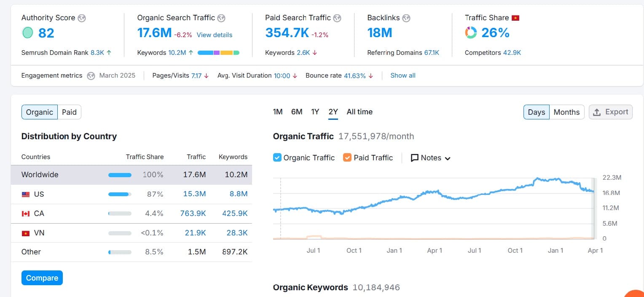Uncheck the Organic Traffic checkbox

click(277, 158)
